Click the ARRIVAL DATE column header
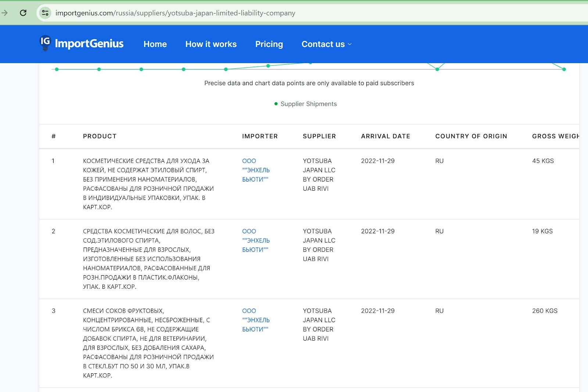 pyautogui.click(x=386, y=136)
